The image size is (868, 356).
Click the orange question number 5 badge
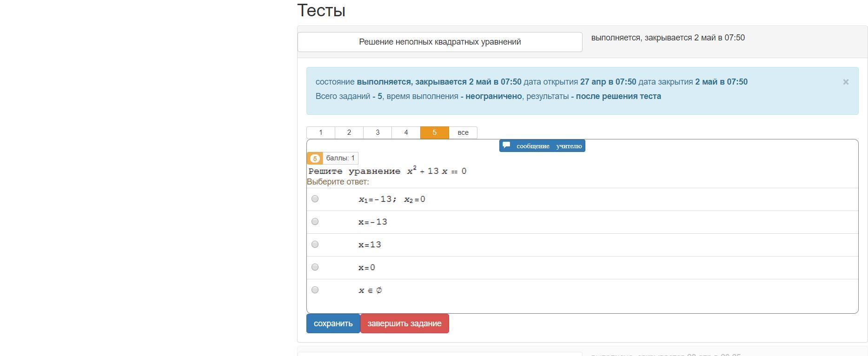[315, 158]
